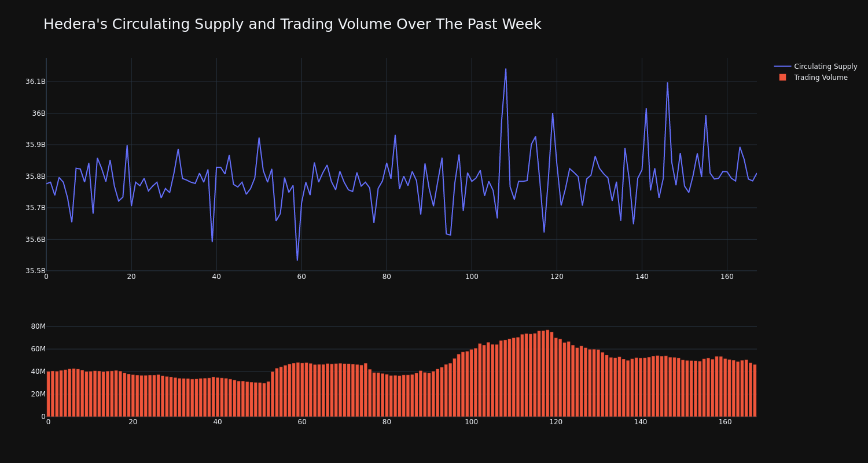868x463 pixels.
Task: Click the Circulating Supply blue legend line
Action: 782,67
